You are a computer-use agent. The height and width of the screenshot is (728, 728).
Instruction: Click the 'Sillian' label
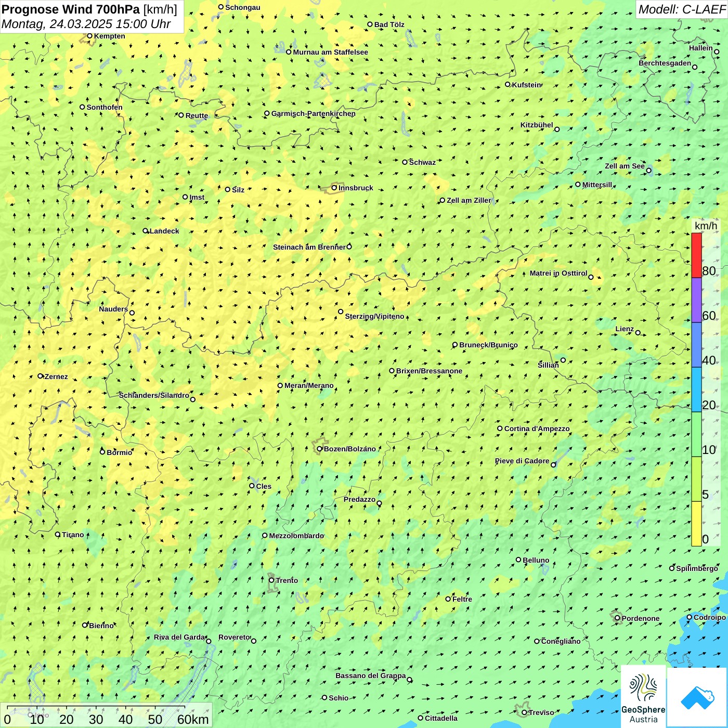pos(548,365)
